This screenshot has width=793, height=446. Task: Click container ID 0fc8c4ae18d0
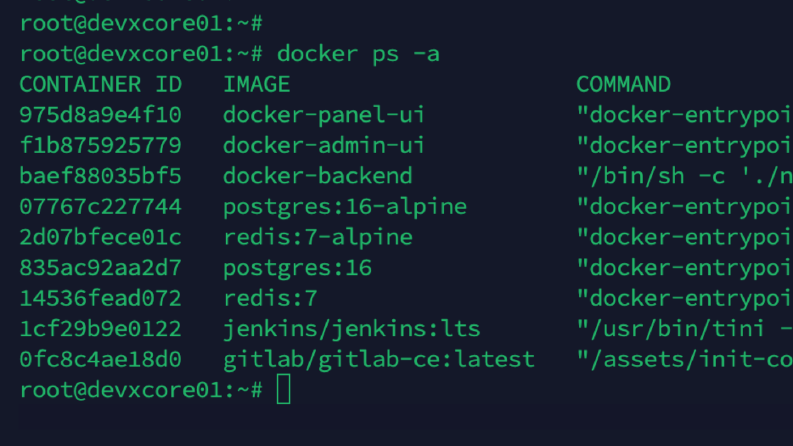[100, 360]
